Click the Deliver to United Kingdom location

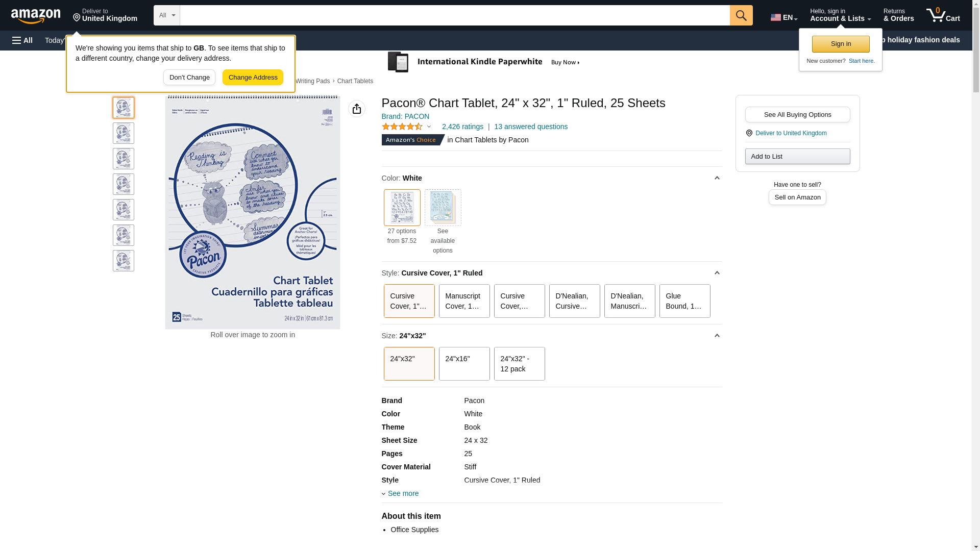click(105, 15)
